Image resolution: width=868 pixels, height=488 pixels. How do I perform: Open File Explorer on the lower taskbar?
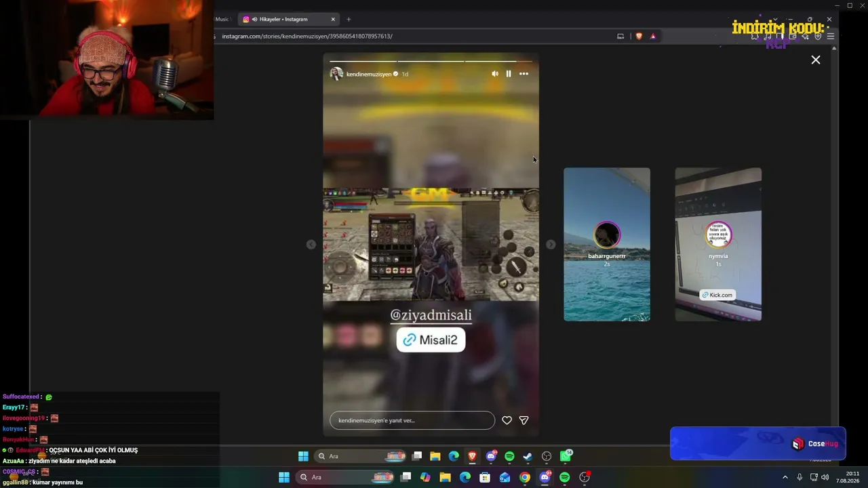pos(445,477)
